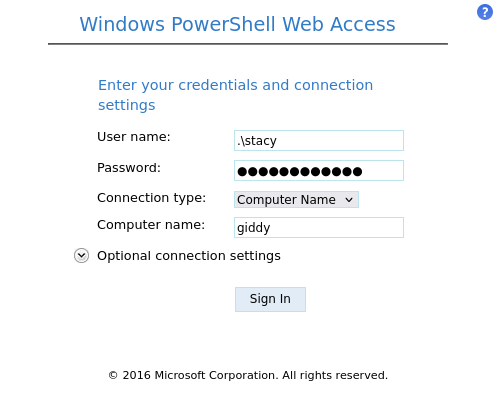Click the Microsoft Corporation copyright text
Screen dimensions: 495x397
248,375
